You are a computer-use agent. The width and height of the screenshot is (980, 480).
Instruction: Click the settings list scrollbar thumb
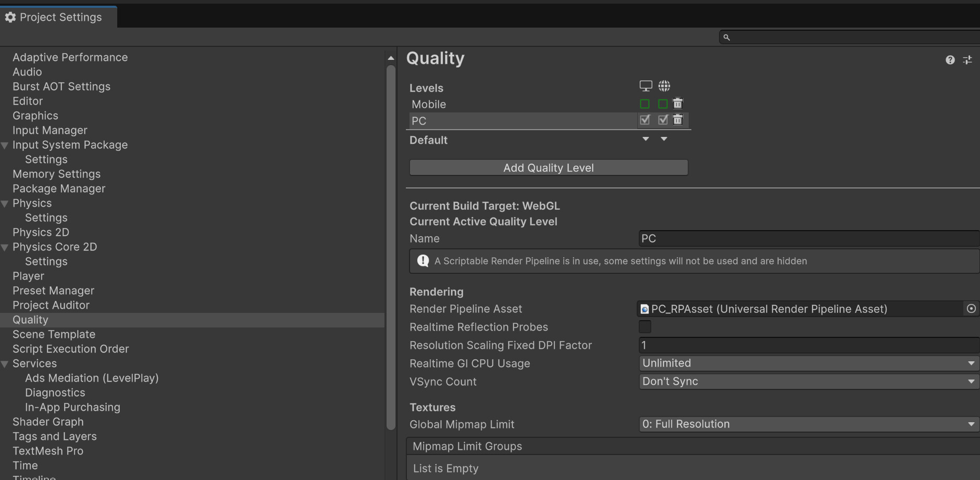click(x=391, y=247)
